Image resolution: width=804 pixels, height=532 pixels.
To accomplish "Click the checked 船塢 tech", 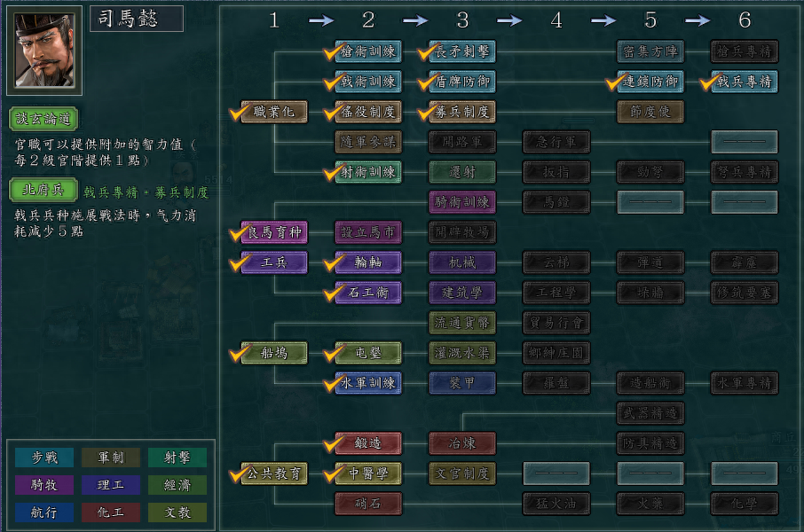I will pos(274,353).
